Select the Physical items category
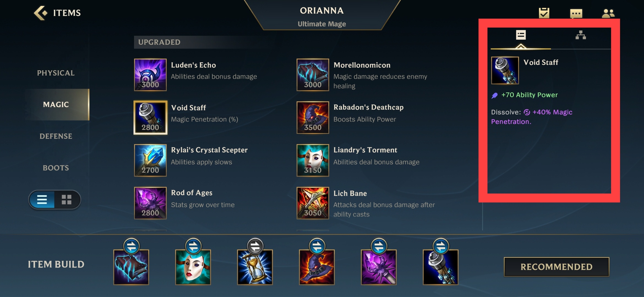The image size is (644, 297). pyautogui.click(x=56, y=73)
